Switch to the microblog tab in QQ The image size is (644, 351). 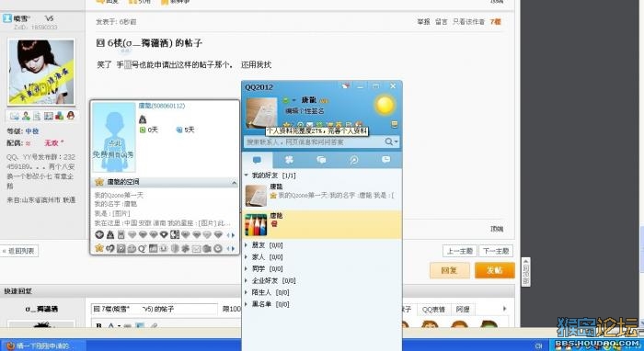click(353, 160)
